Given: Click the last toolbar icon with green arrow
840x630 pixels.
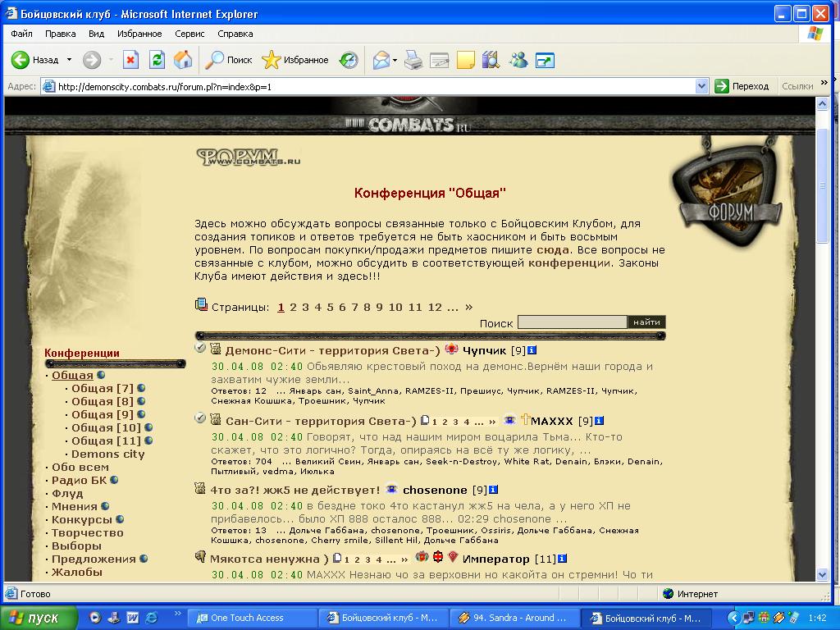Looking at the screenshot, I should [x=545, y=61].
